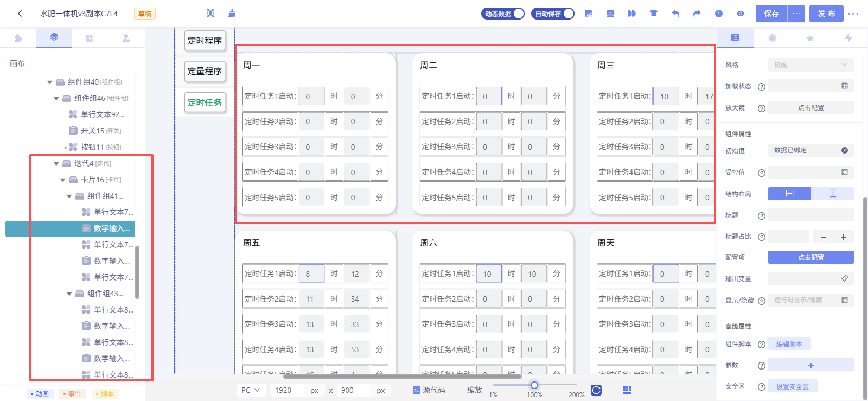Decrease 标题占比 with minus button
This screenshot has width=868, height=401.
pos(824,237)
